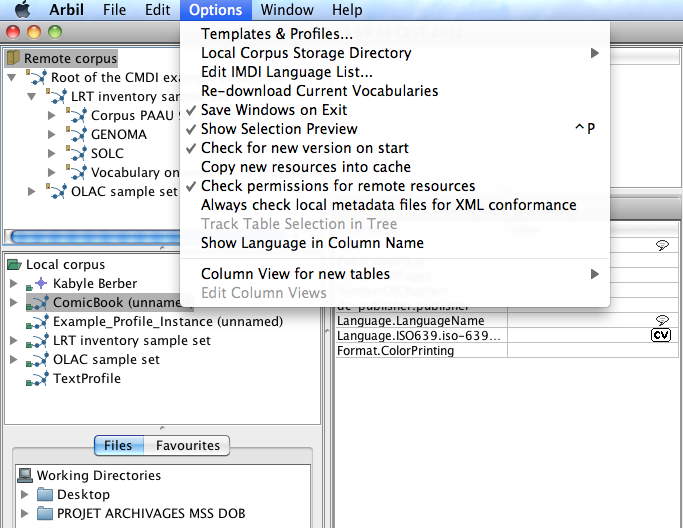Image resolution: width=683 pixels, height=528 pixels.
Task: Click the ComicBook node icon
Action: pos(37,303)
